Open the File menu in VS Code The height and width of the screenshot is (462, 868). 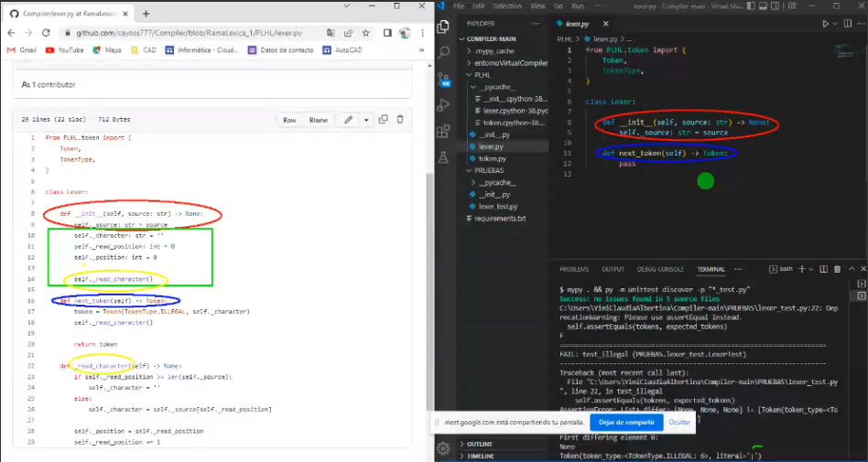(x=459, y=6)
